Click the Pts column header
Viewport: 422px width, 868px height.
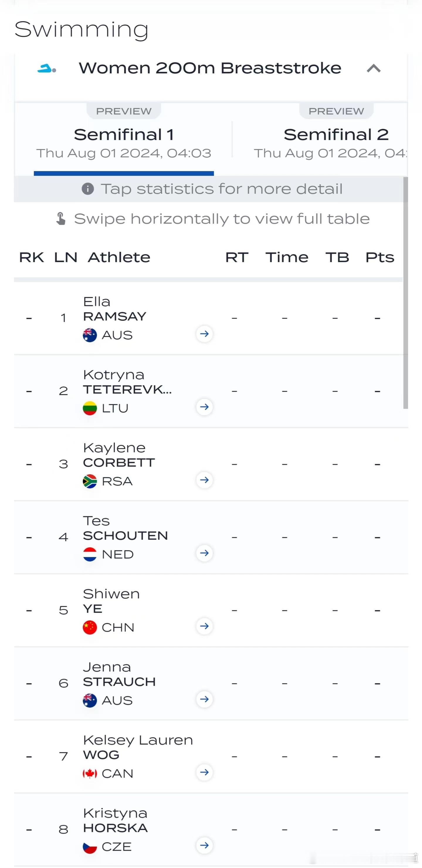(379, 257)
